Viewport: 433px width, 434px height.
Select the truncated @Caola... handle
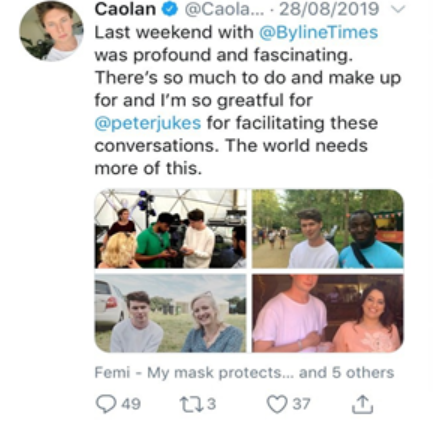(224, 10)
